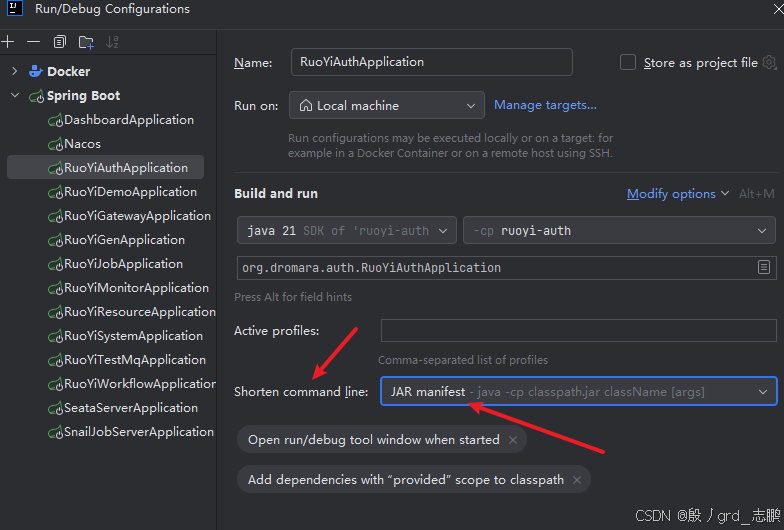
Task: Click the Build and run section heading
Action: (x=276, y=194)
